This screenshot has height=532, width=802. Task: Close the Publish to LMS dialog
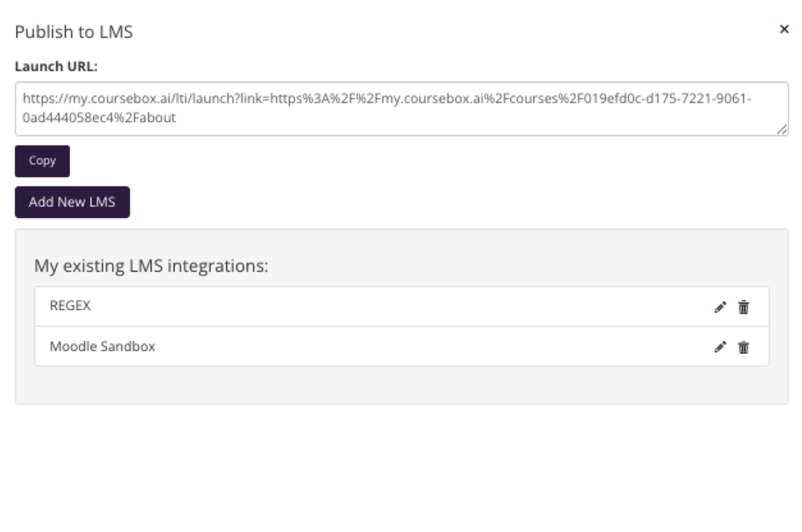[x=784, y=29]
